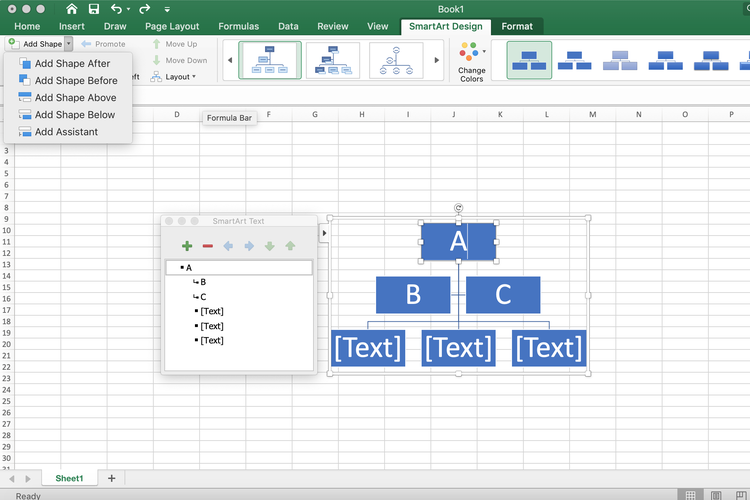Open the Change Colors dropdown
The width and height of the screenshot is (750, 500).
pos(471,61)
